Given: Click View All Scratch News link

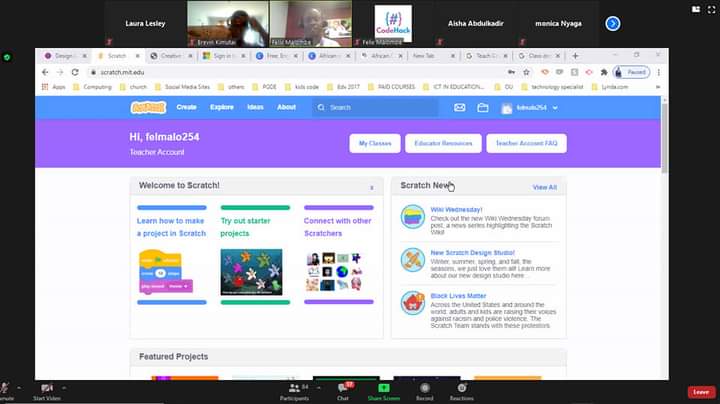Looking at the screenshot, I should click(x=545, y=187).
